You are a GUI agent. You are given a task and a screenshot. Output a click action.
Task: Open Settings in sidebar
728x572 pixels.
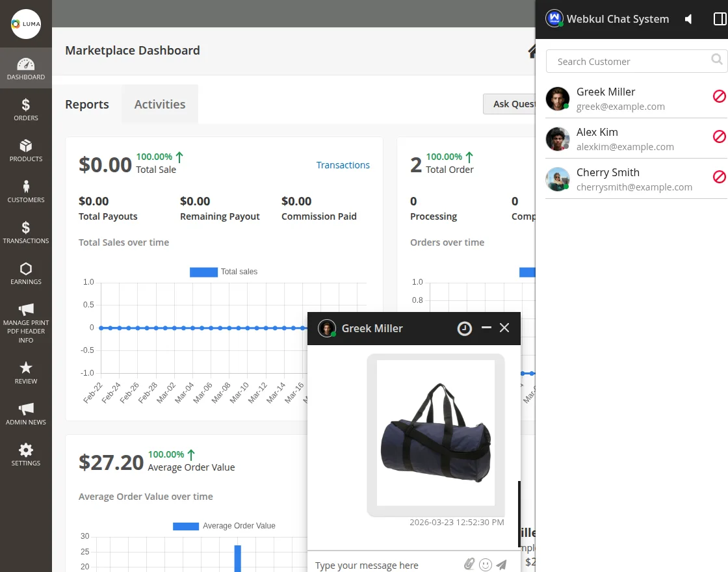coord(26,454)
